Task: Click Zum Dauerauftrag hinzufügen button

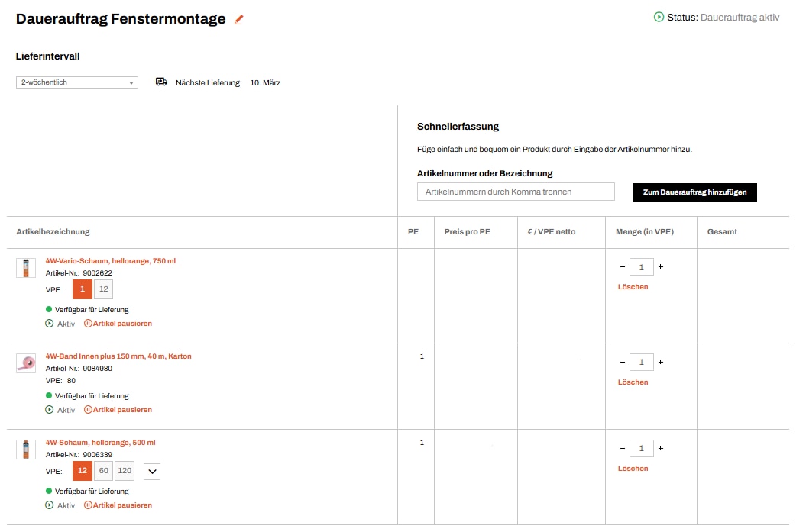Action: [694, 192]
